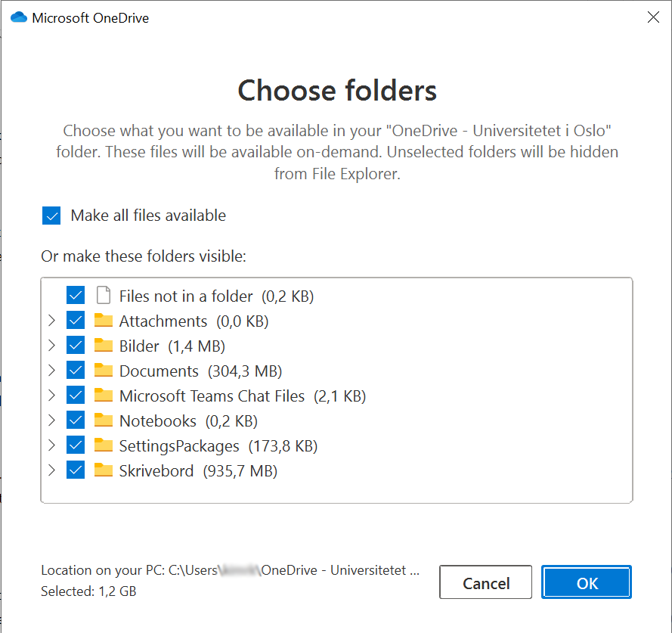Viewport: 672px width, 633px height.
Task: Click the OneDrive cloud icon in title bar
Action: tap(19, 17)
